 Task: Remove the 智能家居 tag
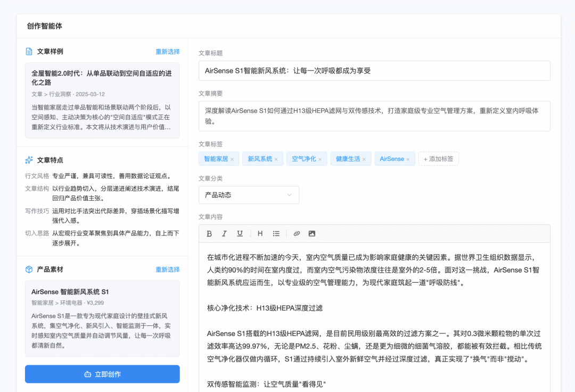tap(232, 159)
